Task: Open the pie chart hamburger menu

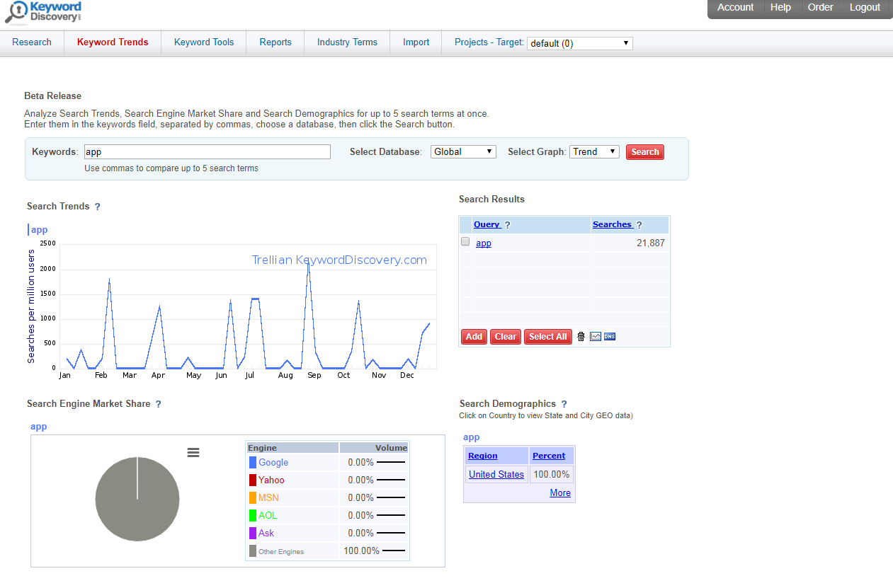Action: coord(193,452)
